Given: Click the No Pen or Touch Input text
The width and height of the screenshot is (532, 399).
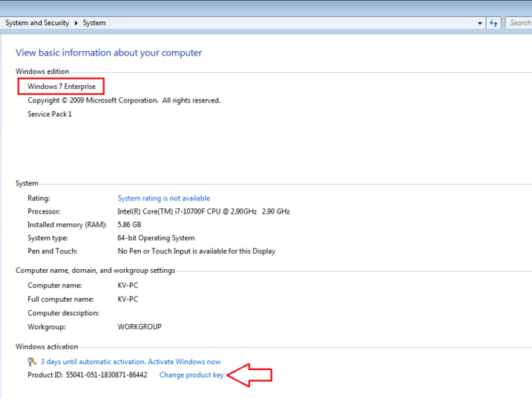Looking at the screenshot, I should tap(196, 251).
